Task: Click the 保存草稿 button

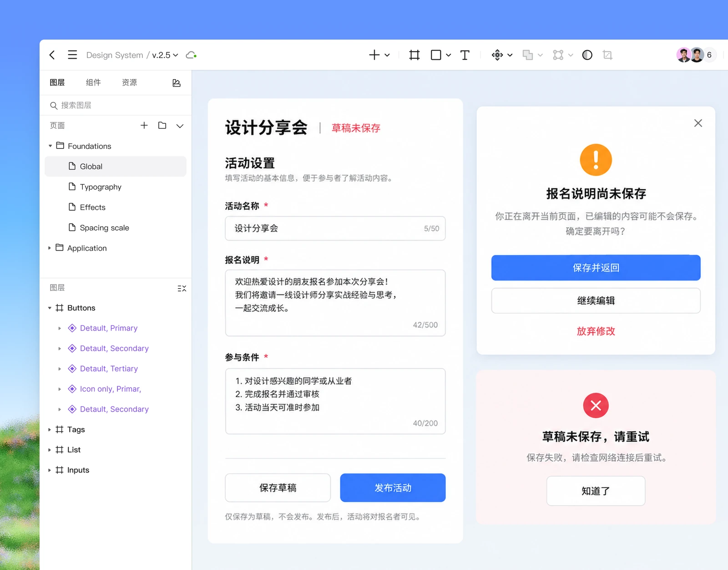Action: point(278,488)
